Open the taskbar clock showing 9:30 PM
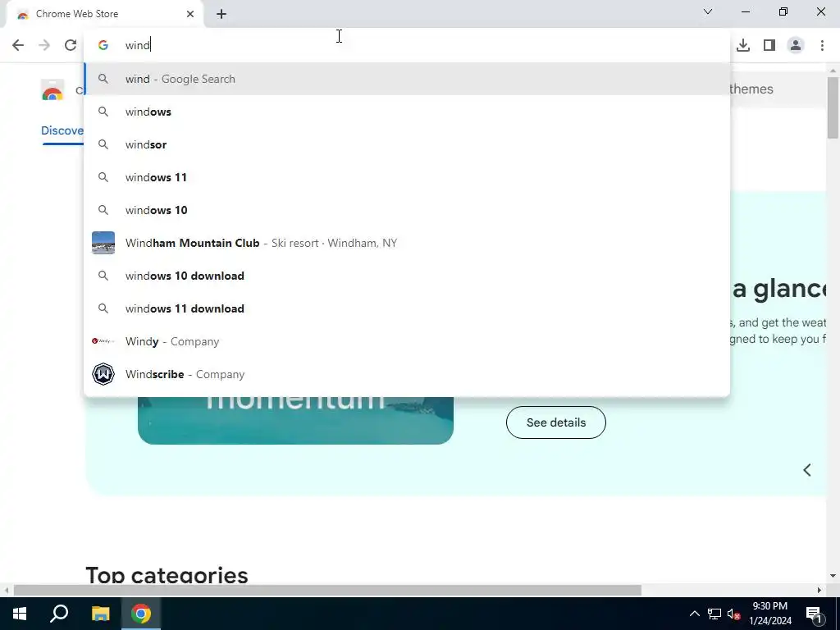 click(x=769, y=614)
